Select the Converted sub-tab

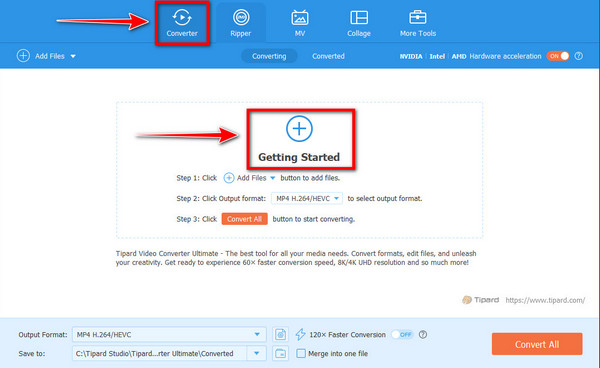pyautogui.click(x=328, y=56)
